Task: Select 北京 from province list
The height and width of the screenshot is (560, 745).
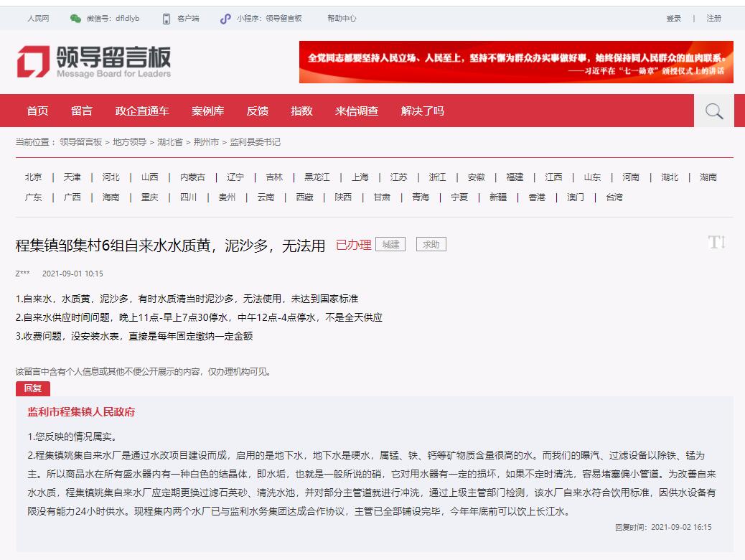Action: (34, 177)
